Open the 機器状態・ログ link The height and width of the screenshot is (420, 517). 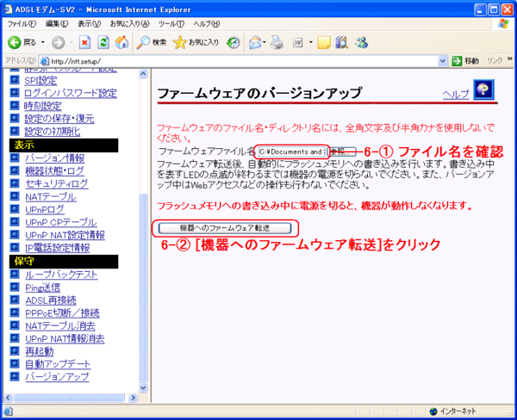pyautogui.click(x=55, y=170)
